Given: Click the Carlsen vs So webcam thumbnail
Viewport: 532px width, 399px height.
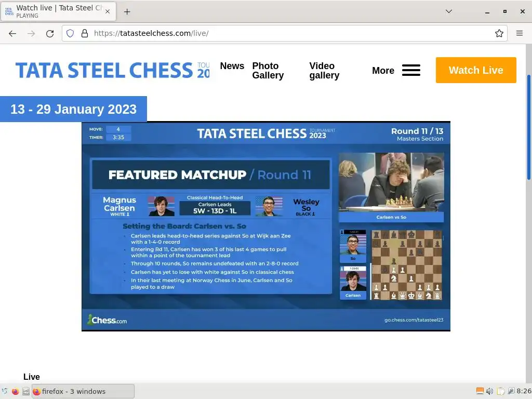Looking at the screenshot, I should (391, 187).
